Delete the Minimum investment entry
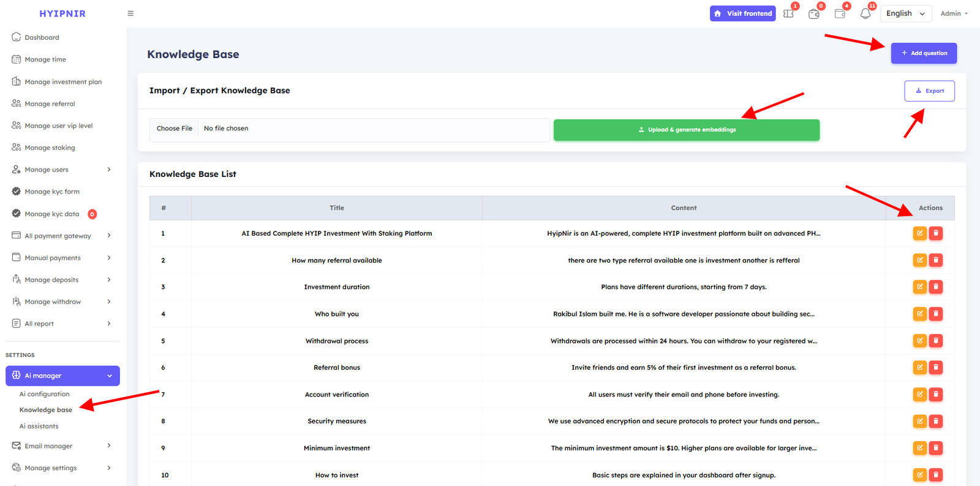Viewport: 980px width, 486px height. [936, 448]
